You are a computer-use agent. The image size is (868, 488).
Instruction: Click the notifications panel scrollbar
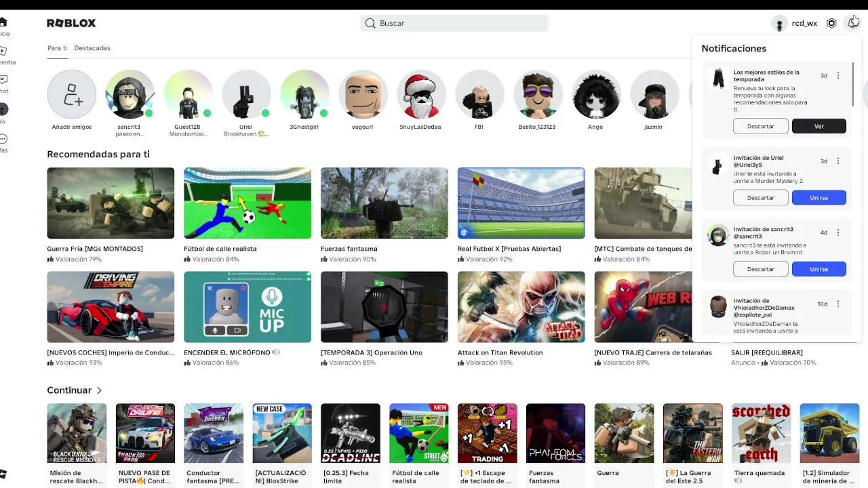point(853,84)
